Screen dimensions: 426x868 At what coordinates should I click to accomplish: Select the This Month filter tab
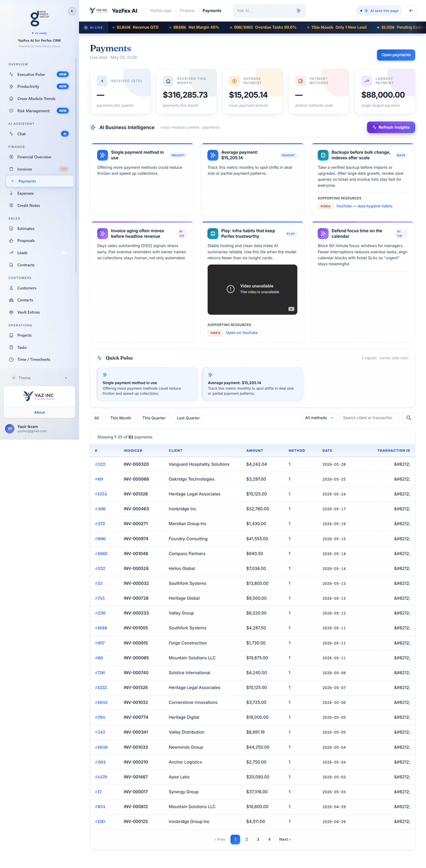click(120, 418)
